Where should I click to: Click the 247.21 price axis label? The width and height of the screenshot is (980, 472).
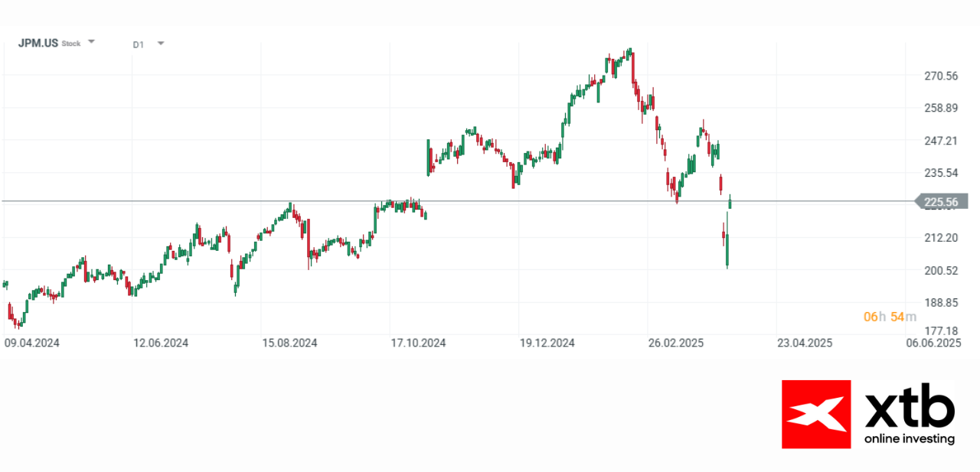[x=941, y=141]
